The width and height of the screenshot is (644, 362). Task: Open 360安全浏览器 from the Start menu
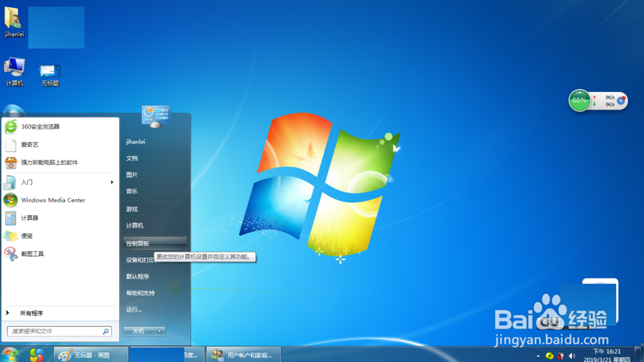[x=61, y=126]
